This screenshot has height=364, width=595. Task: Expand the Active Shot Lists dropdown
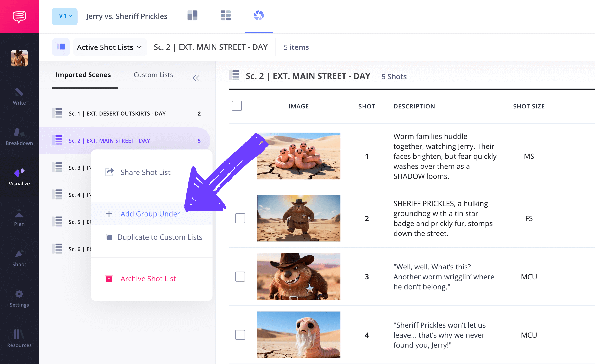110,47
